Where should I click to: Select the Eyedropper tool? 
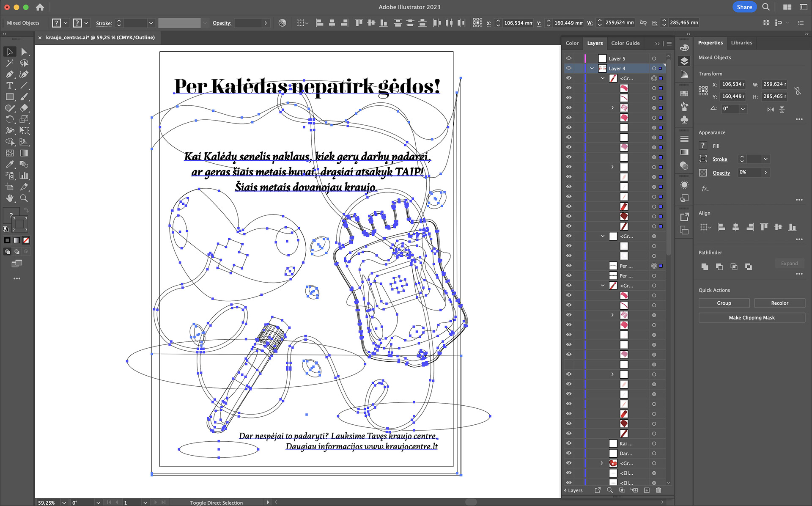coord(10,165)
